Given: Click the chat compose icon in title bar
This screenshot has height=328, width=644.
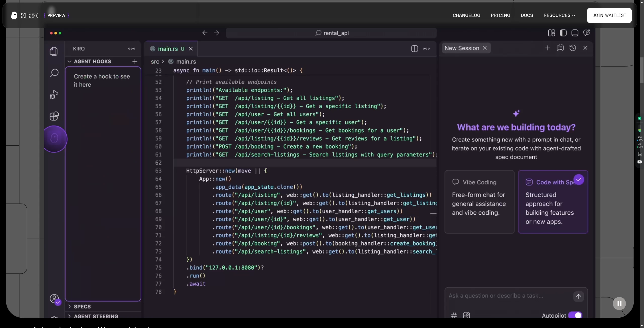Looking at the screenshot, I should (x=587, y=33).
